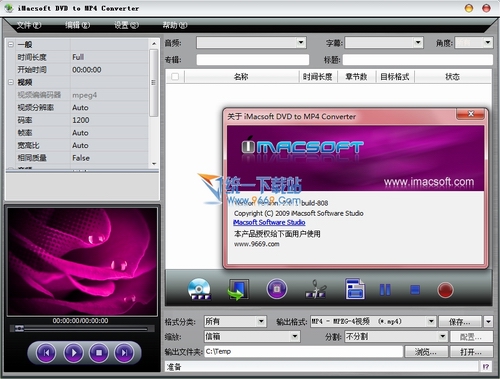Click the 配置... button
500x379 pixels.
[x=471, y=337]
